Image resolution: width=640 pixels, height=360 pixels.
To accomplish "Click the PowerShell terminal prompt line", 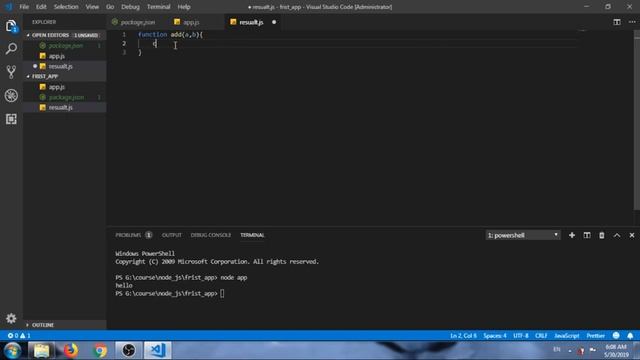I will click(x=169, y=293).
